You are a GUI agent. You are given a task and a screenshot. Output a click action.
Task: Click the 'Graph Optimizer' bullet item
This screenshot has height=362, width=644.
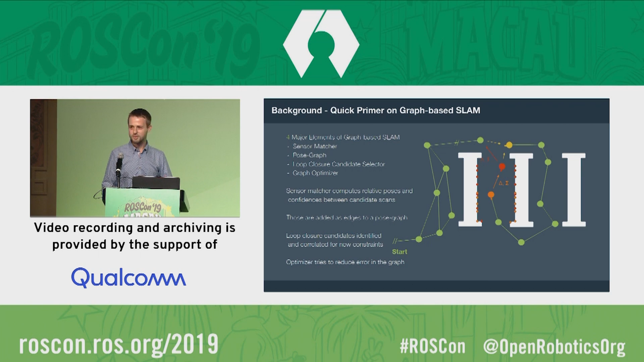(x=315, y=173)
